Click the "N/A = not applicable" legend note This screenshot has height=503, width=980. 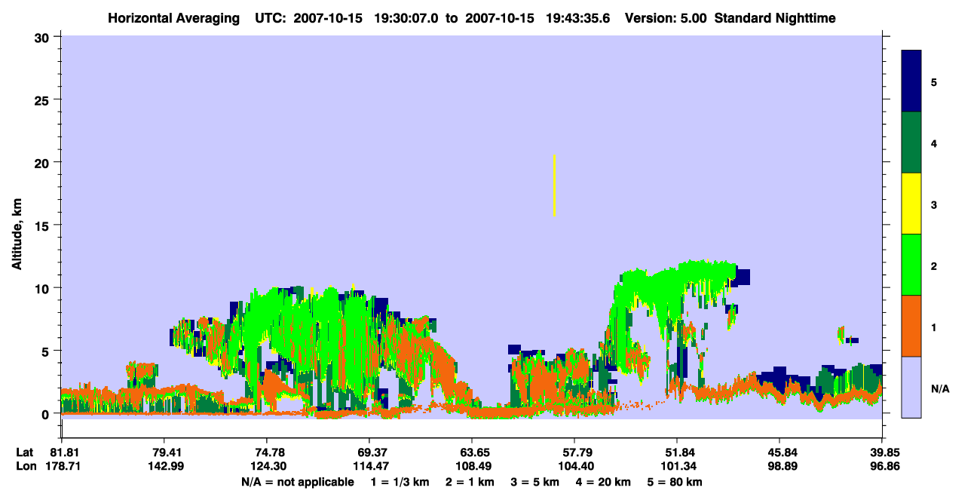click(x=297, y=482)
